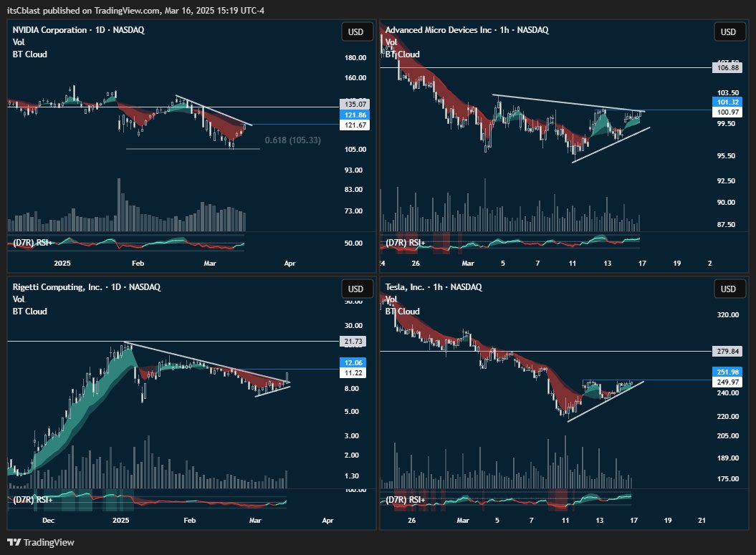Click the 251.98 price label on the Tesla scale

pos(729,372)
